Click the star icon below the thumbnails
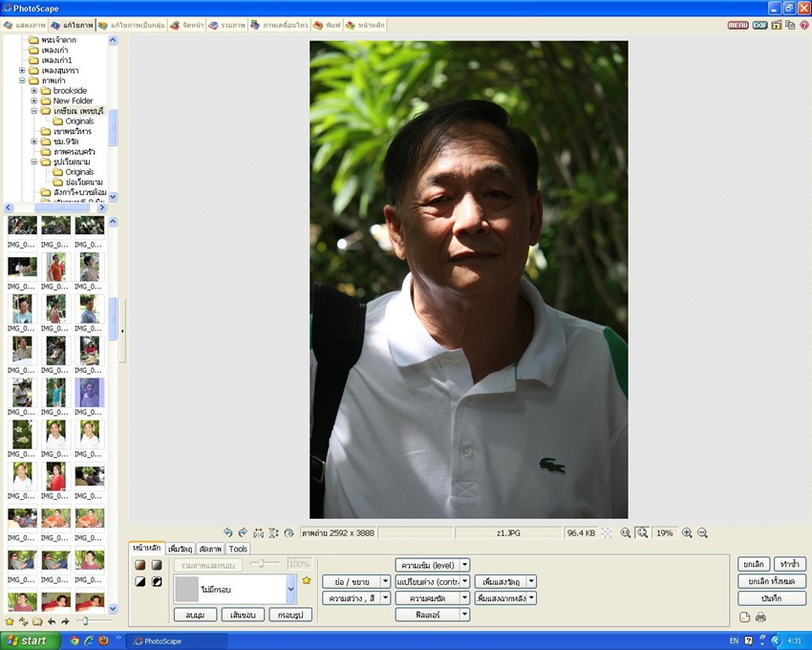Image resolution: width=812 pixels, height=650 pixels. pyautogui.click(x=10, y=621)
